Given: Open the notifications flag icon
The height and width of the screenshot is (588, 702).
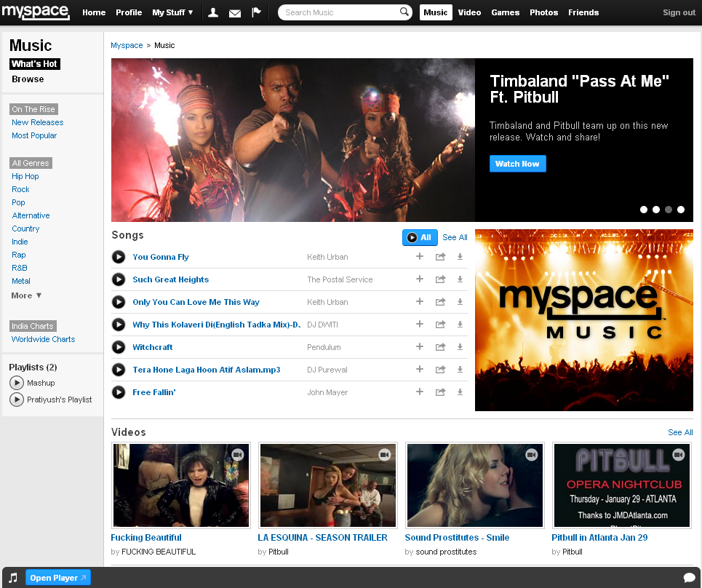Looking at the screenshot, I should 256,12.
